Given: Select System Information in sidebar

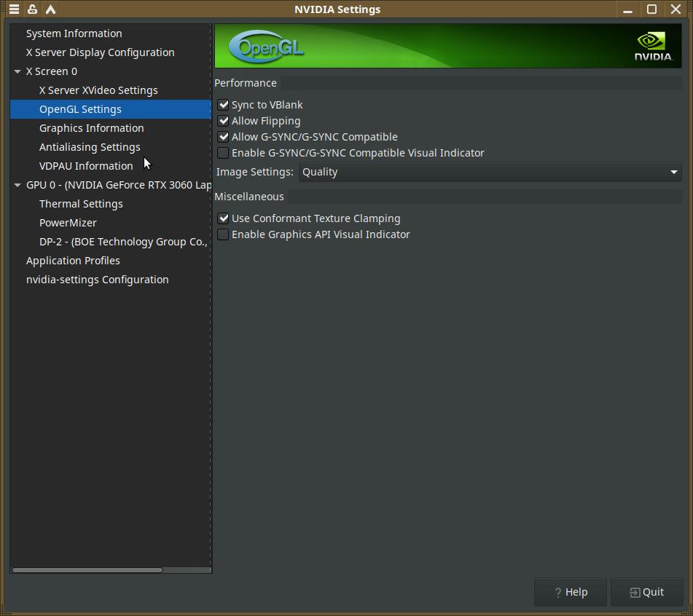Looking at the screenshot, I should (x=74, y=33).
